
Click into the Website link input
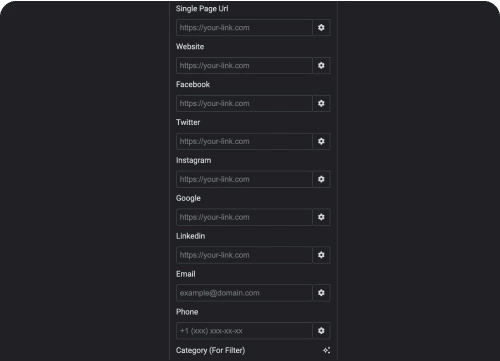pos(244,66)
